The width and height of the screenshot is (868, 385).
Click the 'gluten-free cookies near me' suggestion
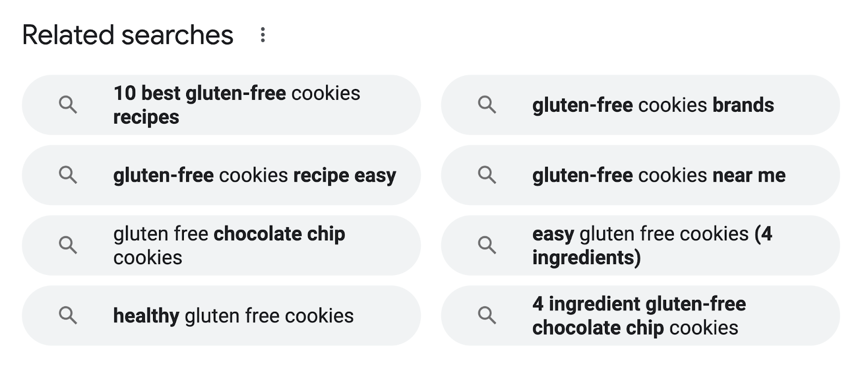click(x=658, y=175)
